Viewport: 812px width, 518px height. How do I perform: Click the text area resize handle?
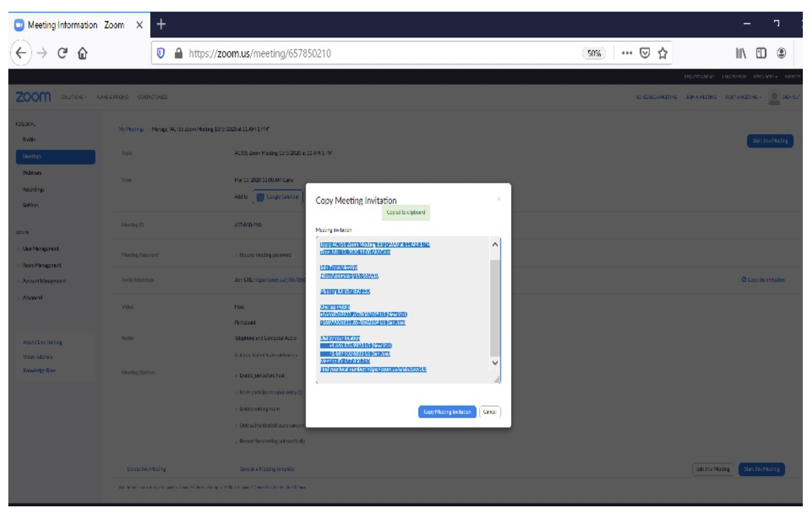point(496,380)
